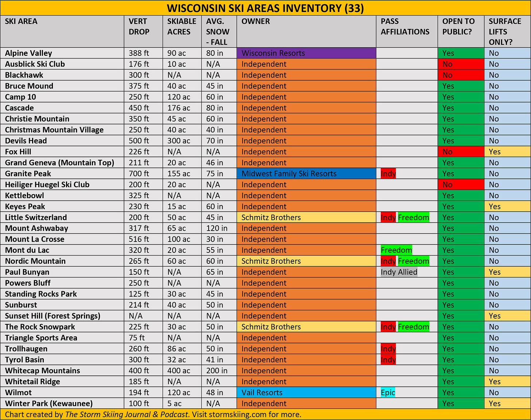This screenshot has height=420, width=531.
Task: Select the SKIABLE ACRES column header
Action: tap(182, 31)
